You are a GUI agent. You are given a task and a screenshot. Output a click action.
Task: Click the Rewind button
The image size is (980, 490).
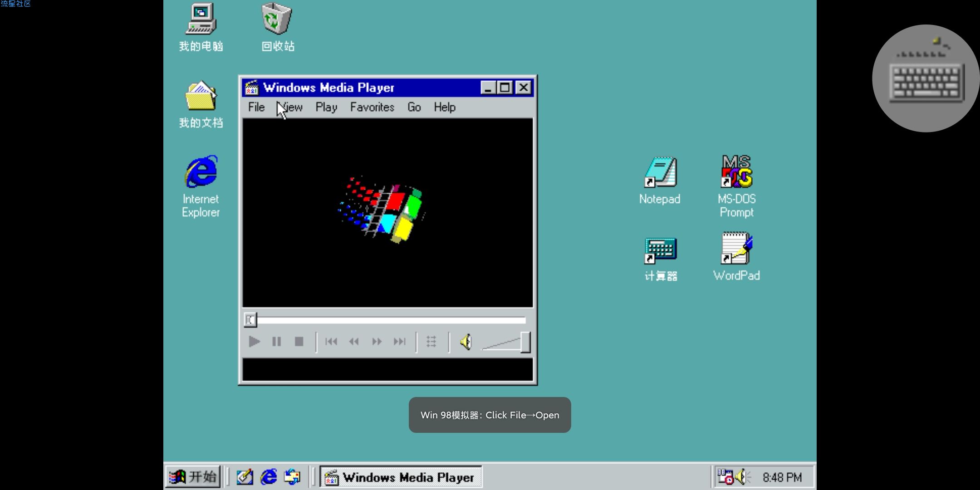(354, 342)
